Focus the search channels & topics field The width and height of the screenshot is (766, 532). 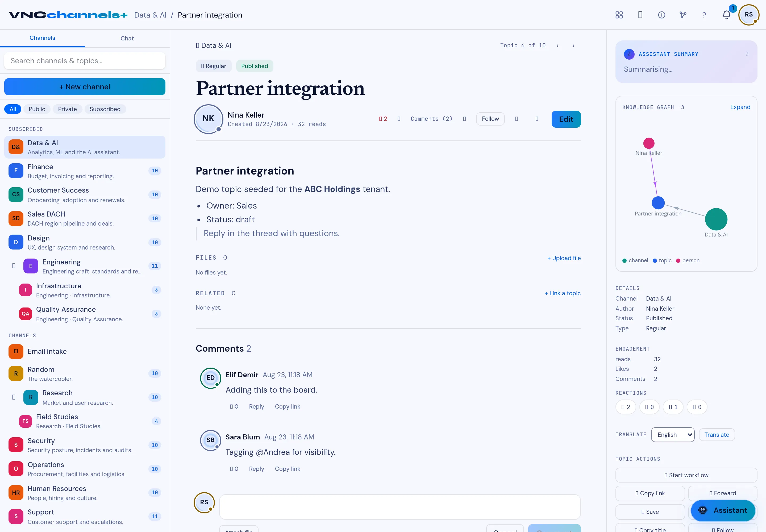[x=85, y=61]
